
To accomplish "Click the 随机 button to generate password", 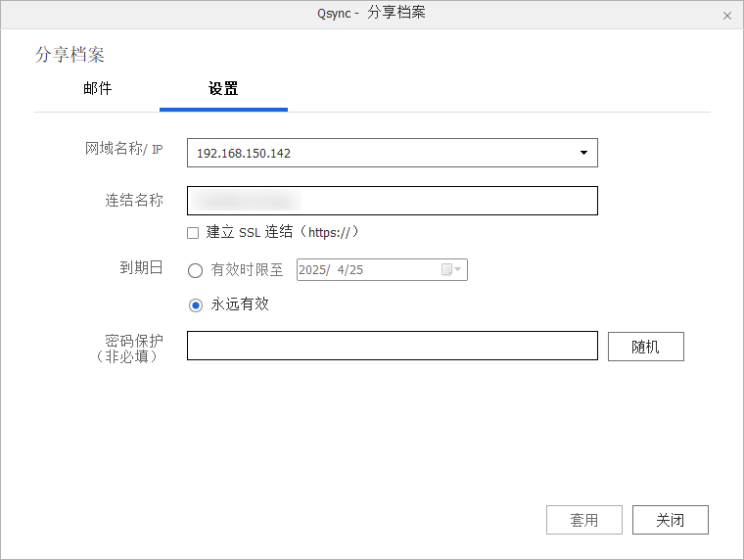I will 646,347.
